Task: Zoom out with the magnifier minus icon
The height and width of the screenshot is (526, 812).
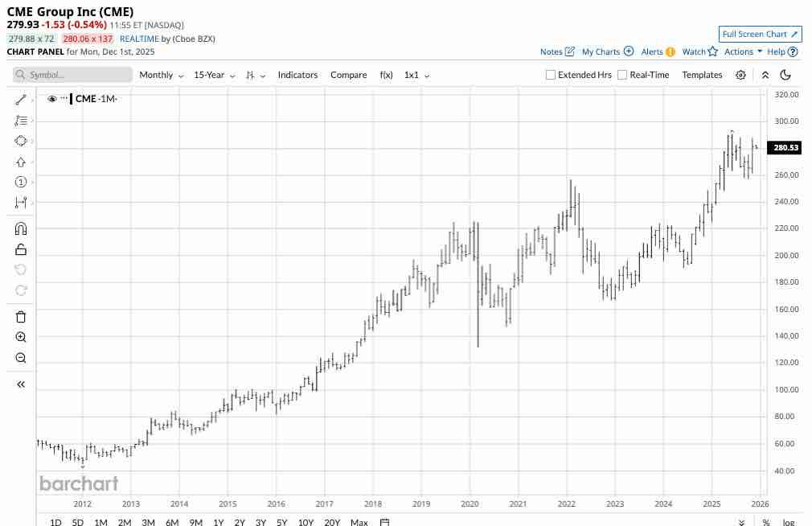Action: (x=21, y=358)
